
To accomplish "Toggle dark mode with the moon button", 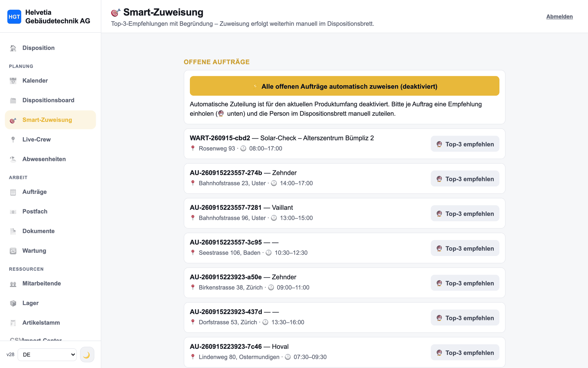I will [87, 354].
